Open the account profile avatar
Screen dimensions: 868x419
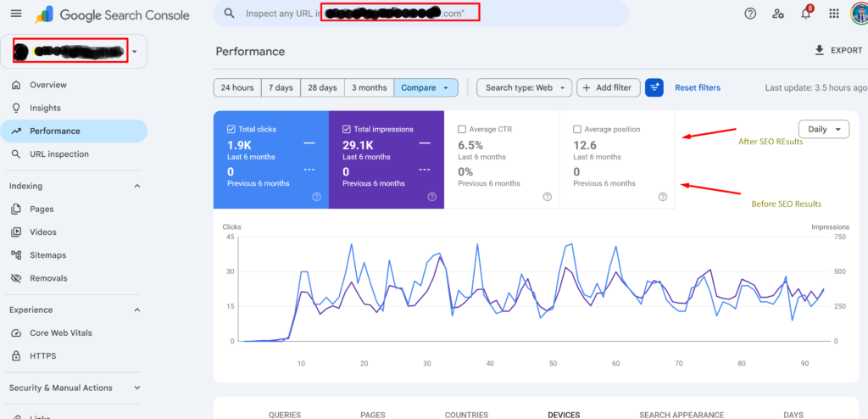tap(860, 14)
